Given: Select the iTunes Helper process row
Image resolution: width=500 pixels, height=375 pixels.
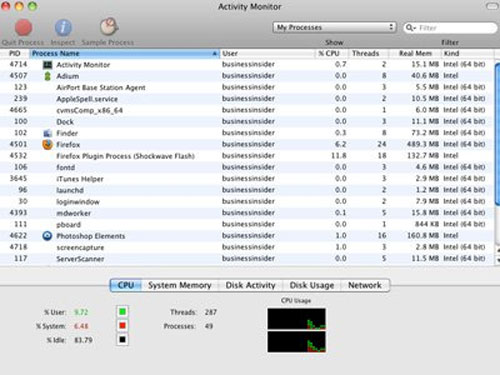Looking at the screenshot, I should click(x=247, y=179).
